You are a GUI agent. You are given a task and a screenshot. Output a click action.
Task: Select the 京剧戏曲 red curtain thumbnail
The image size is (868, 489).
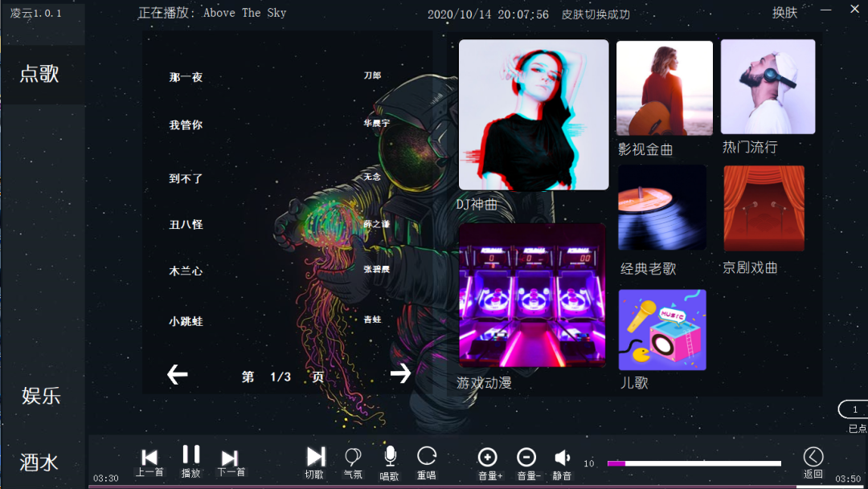coord(764,209)
